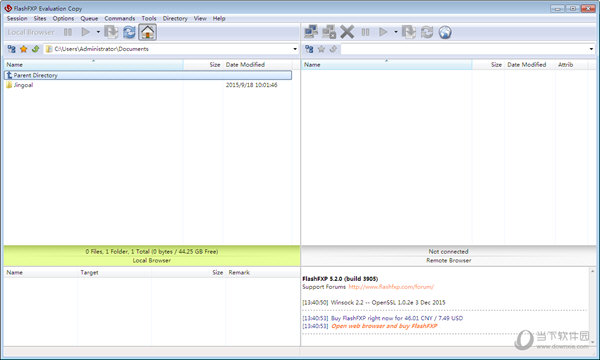This screenshot has height=360, width=600.
Task: Click the queue Remark column header
Action: click(262, 272)
